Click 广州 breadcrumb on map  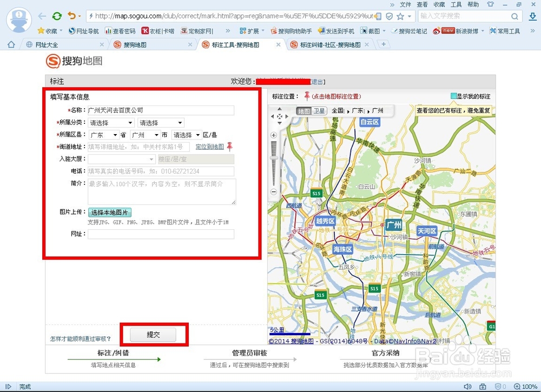(x=378, y=111)
